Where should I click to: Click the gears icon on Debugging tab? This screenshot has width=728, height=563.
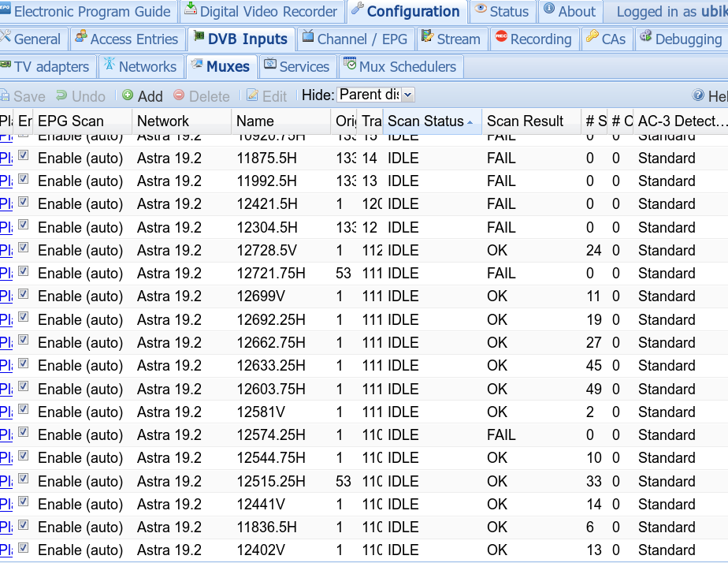[646, 36]
